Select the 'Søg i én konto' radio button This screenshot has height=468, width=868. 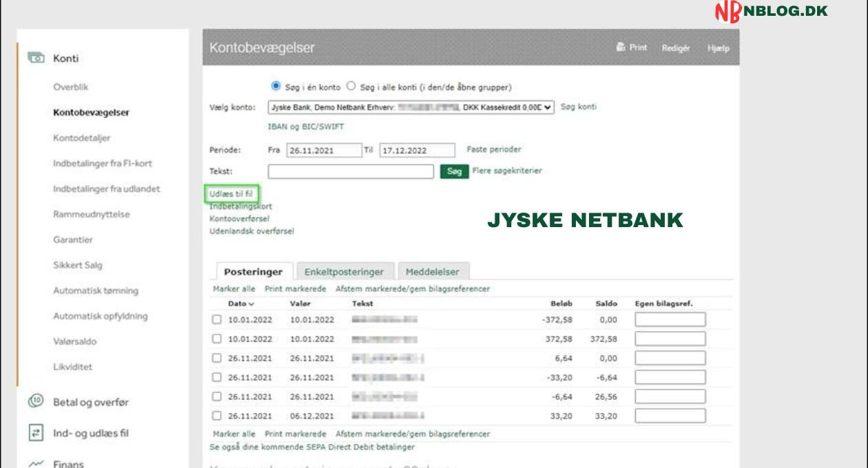[276, 86]
